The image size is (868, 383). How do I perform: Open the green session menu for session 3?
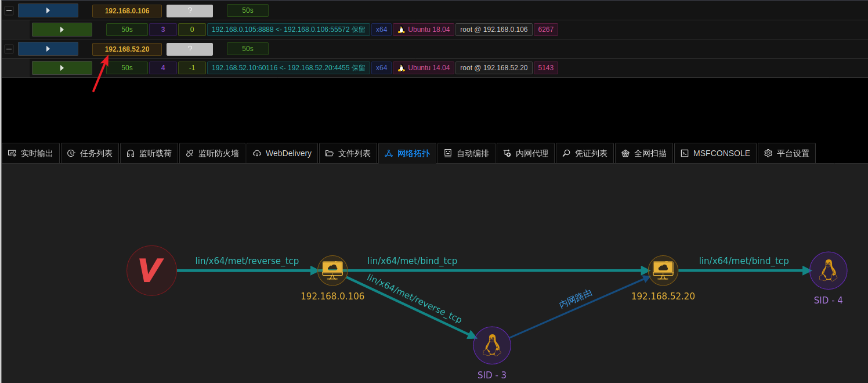pyautogui.click(x=62, y=30)
